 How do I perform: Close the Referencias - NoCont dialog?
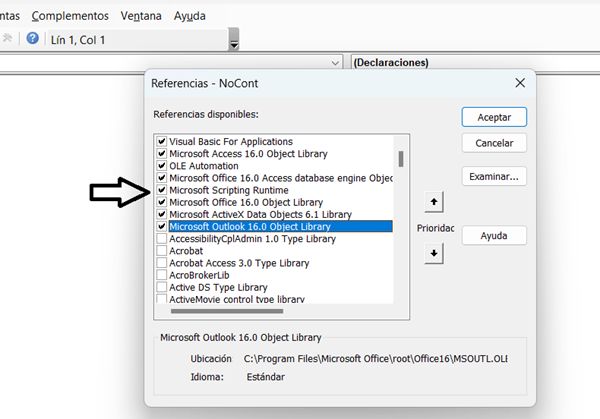(x=520, y=83)
